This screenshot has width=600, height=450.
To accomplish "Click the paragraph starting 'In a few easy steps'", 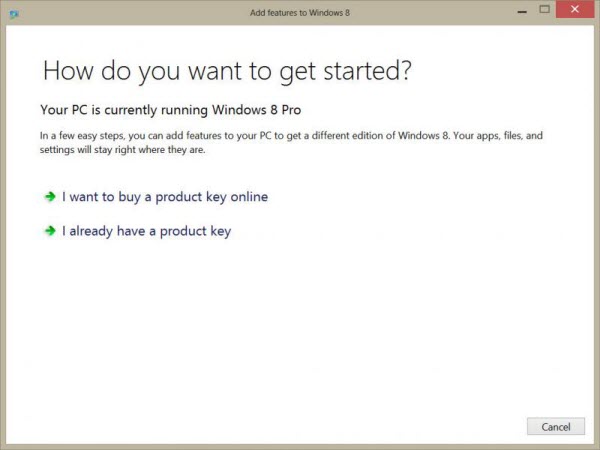I will click(x=291, y=142).
